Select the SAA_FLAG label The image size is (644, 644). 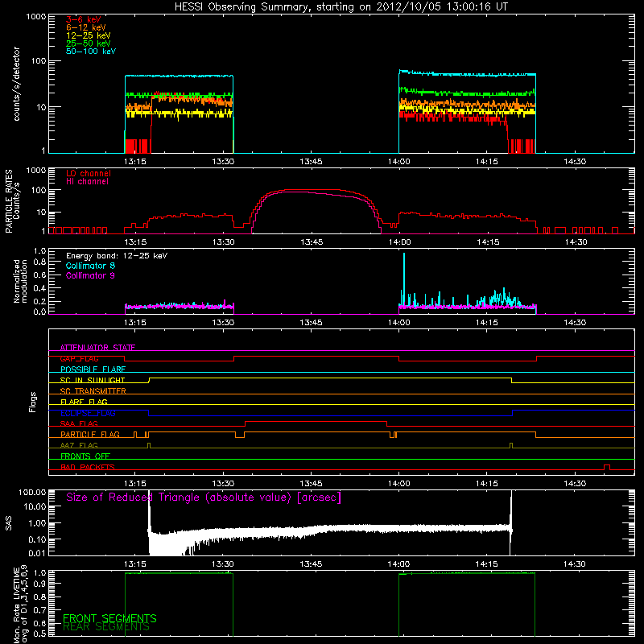click(79, 423)
